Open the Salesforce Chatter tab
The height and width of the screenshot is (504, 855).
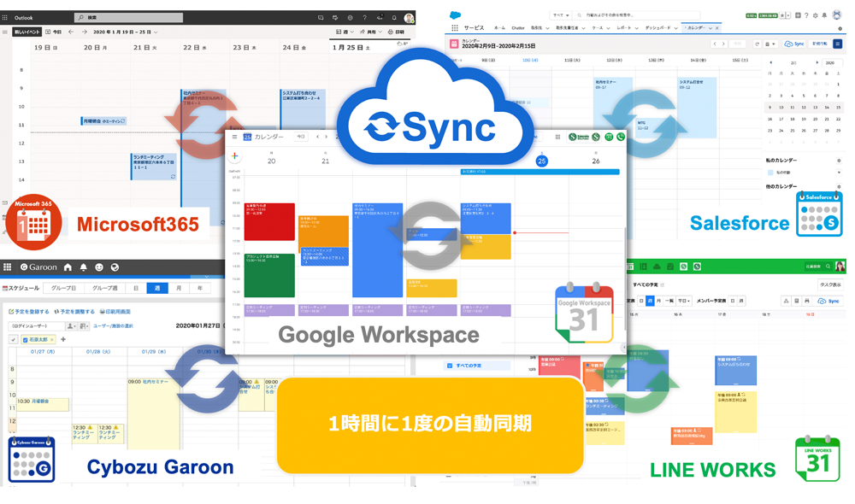[518, 28]
